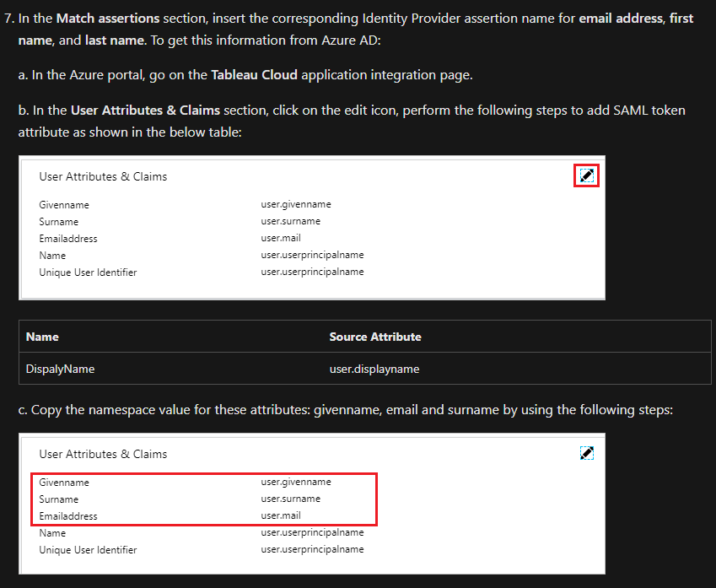716x588 pixels.
Task: Click bold text 'Match assertions'
Action: coord(108,19)
